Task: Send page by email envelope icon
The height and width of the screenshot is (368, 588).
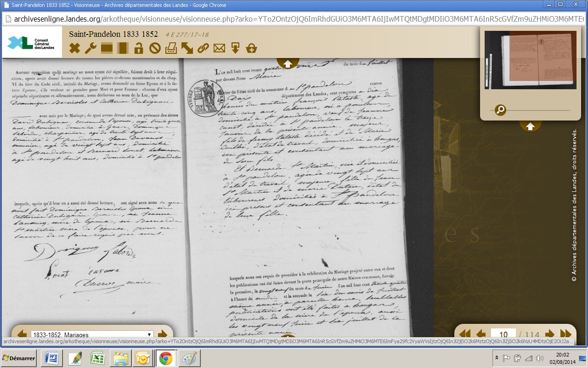Action: point(219,48)
